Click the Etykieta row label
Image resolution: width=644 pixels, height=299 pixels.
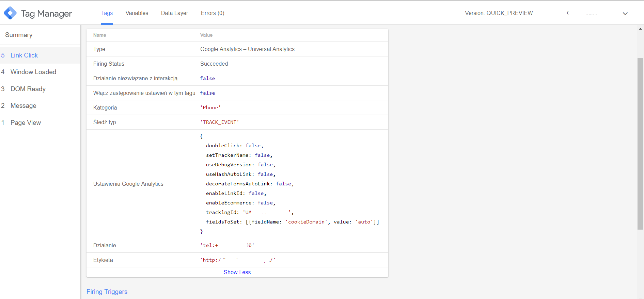(103, 260)
